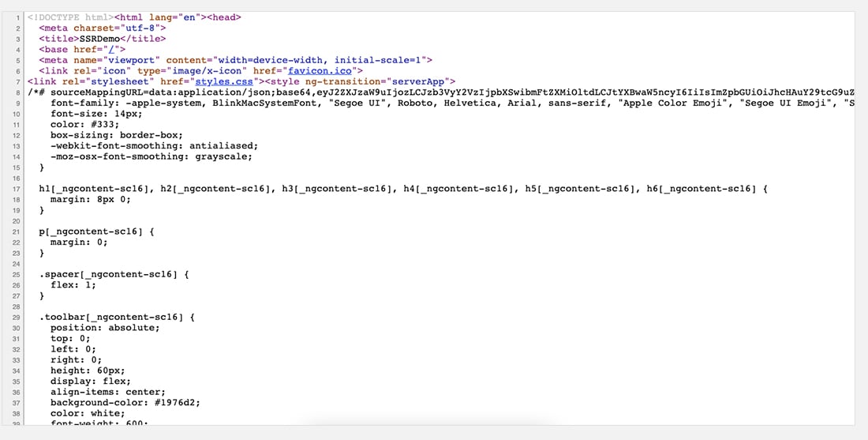This screenshot has height=440, width=868.
Task: Click line number 37 in gutter
Action: [17, 404]
